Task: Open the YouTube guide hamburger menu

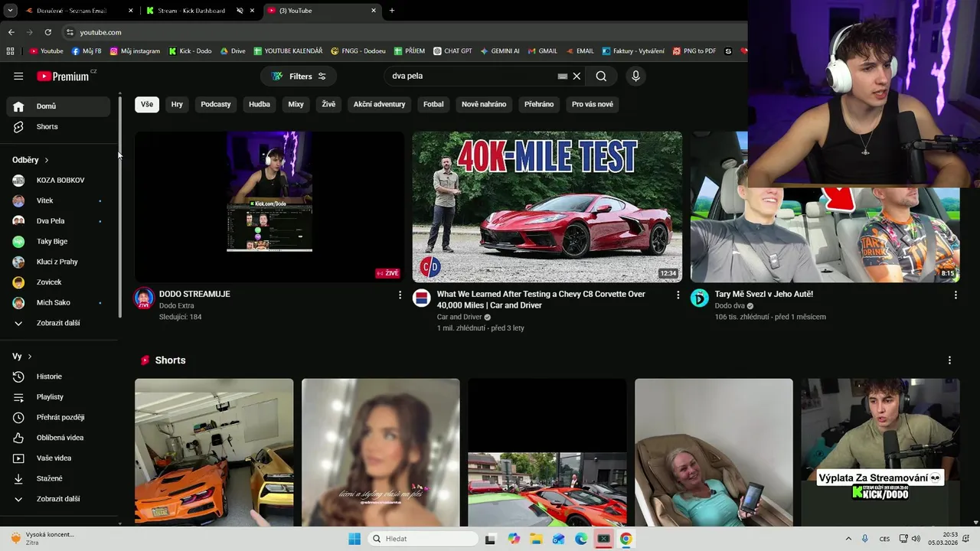Action: click(18, 76)
